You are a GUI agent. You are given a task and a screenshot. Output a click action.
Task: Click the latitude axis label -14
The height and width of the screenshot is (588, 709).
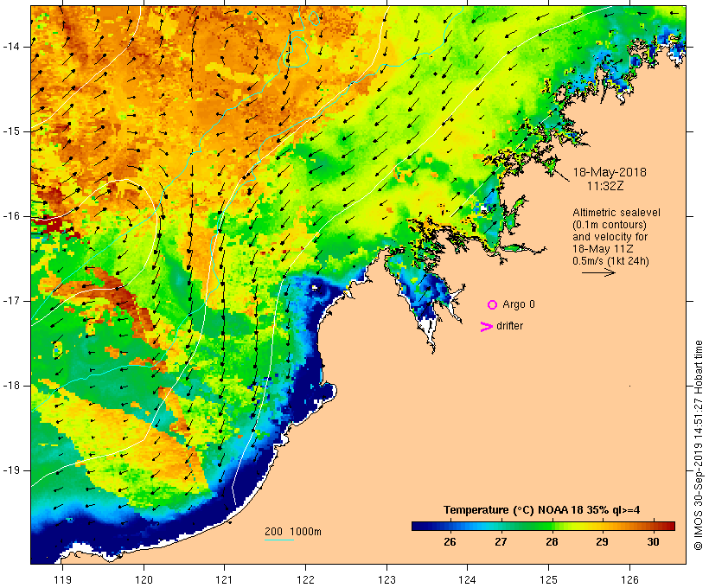point(11,47)
